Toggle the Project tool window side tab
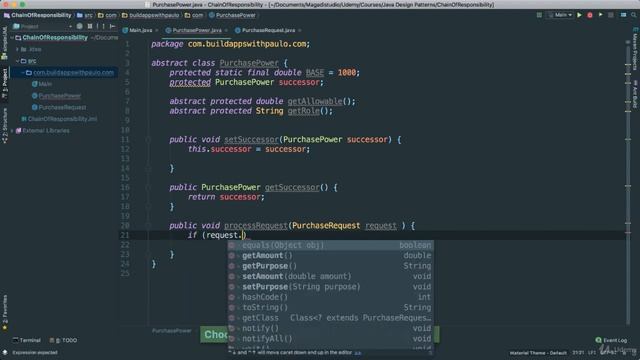Viewport: 640px width, 360px height. [4, 83]
